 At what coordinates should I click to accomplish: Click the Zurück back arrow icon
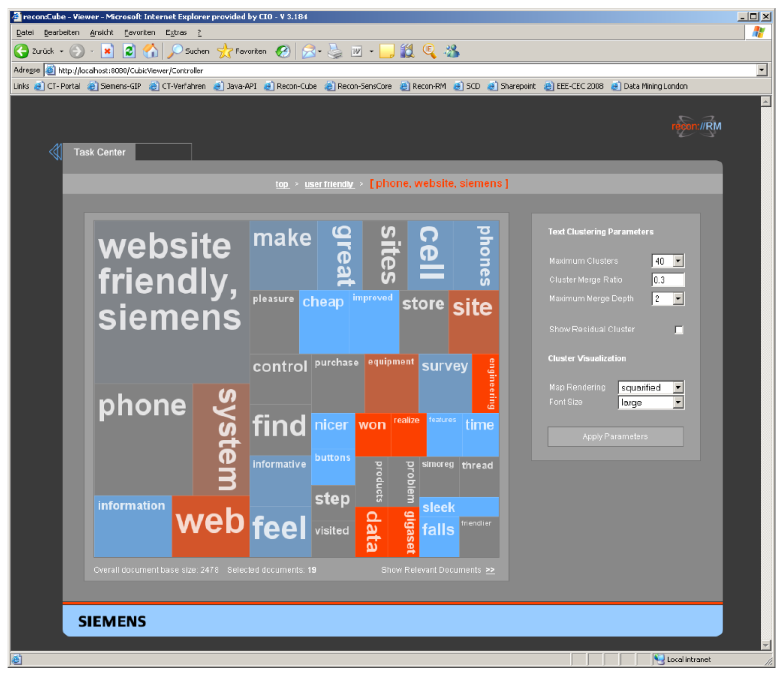coord(22,51)
